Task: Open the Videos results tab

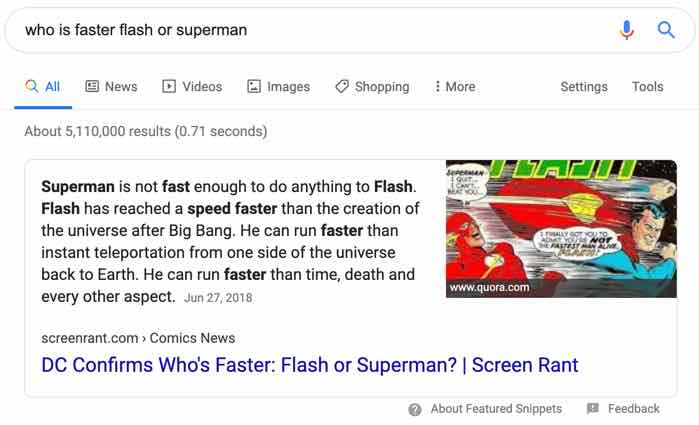Action: coord(202,87)
